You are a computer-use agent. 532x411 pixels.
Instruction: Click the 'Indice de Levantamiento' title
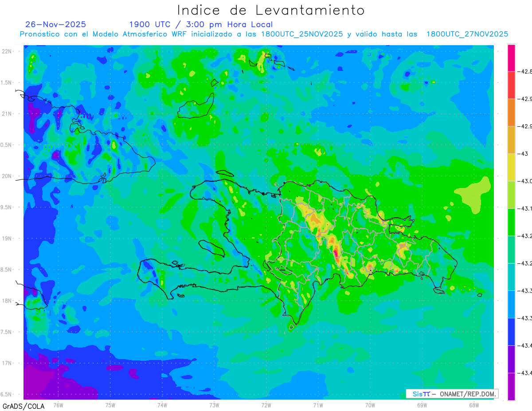[271, 10]
